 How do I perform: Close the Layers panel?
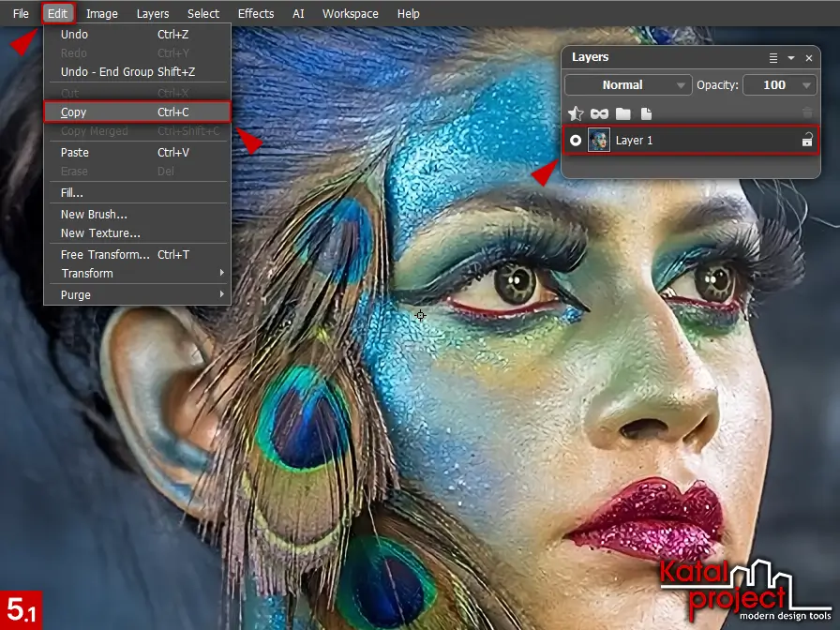(x=809, y=58)
